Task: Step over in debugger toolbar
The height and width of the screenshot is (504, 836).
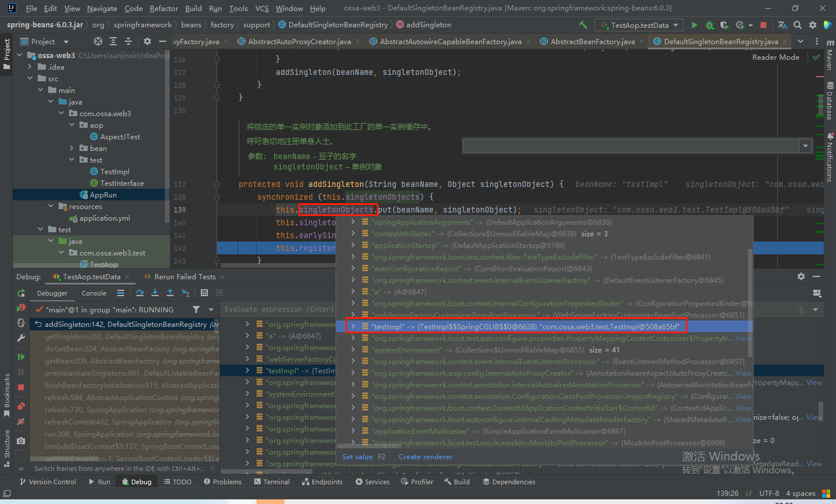Action: pyautogui.click(x=140, y=293)
